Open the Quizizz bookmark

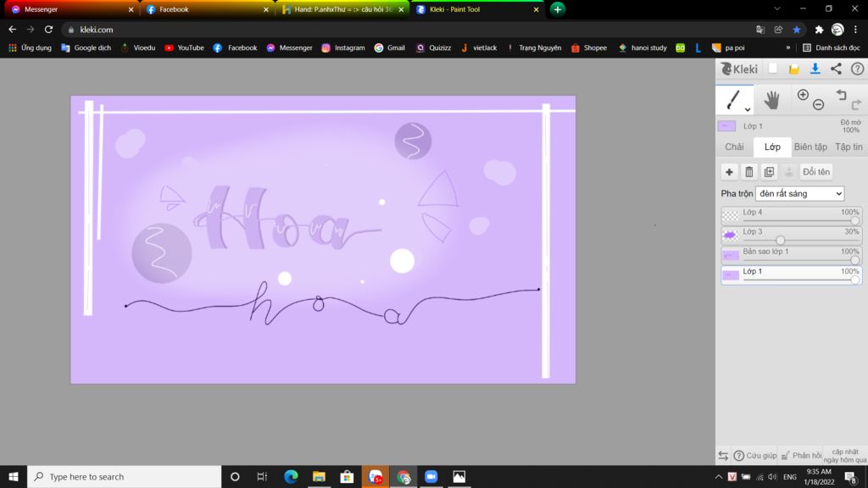[433, 47]
